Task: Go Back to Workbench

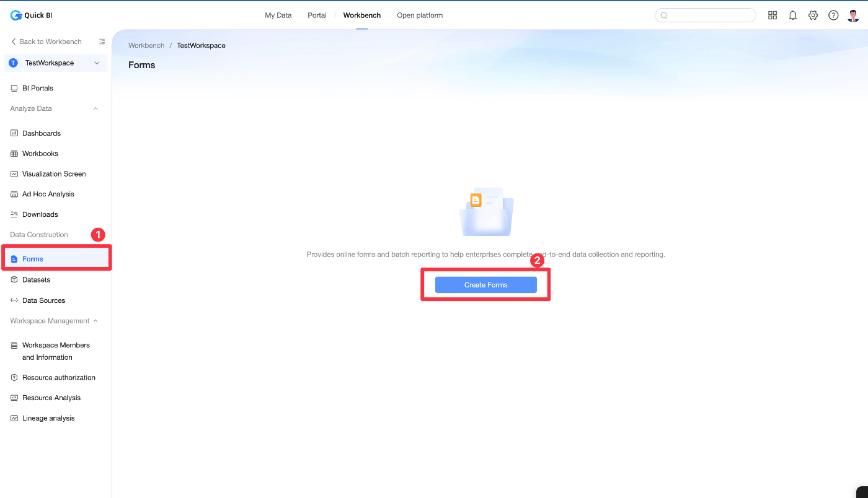Action: coord(46,41)
